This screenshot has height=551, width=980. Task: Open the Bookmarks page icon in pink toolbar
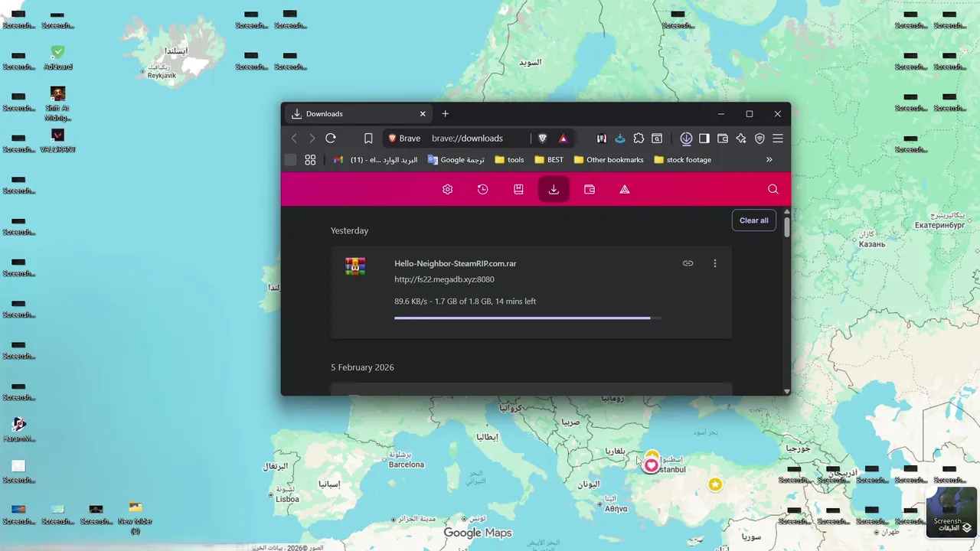point(518,189)
